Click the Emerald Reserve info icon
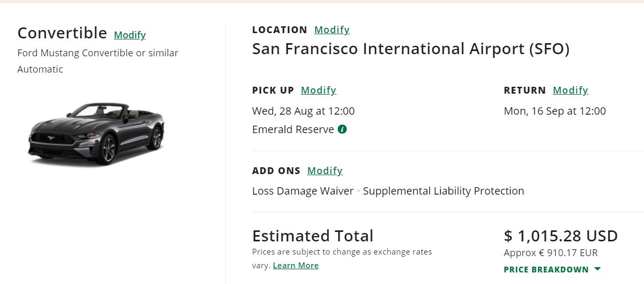Viewport: 644px width, 284px height. pyautogui.click(x=342, y=129)
